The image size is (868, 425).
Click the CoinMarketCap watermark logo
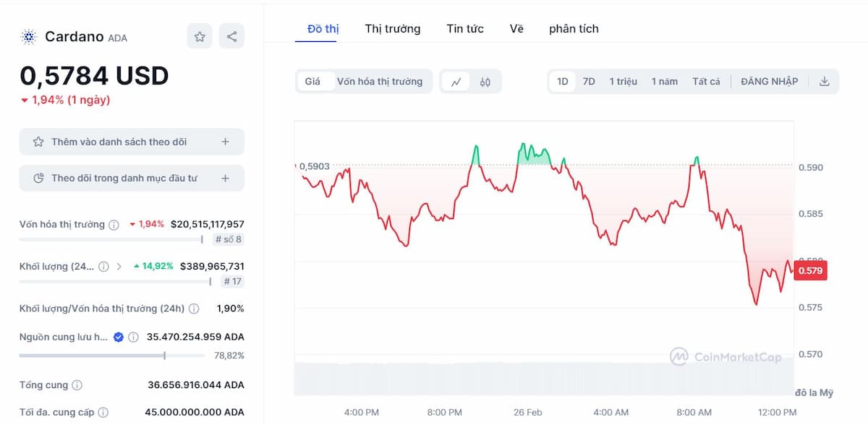(678, 356)
